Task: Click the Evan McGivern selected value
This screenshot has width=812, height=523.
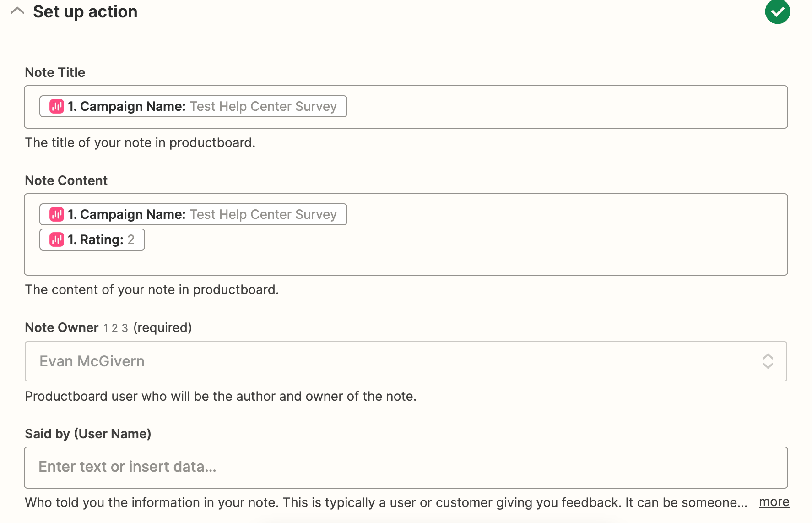Action: coord(92,361)
